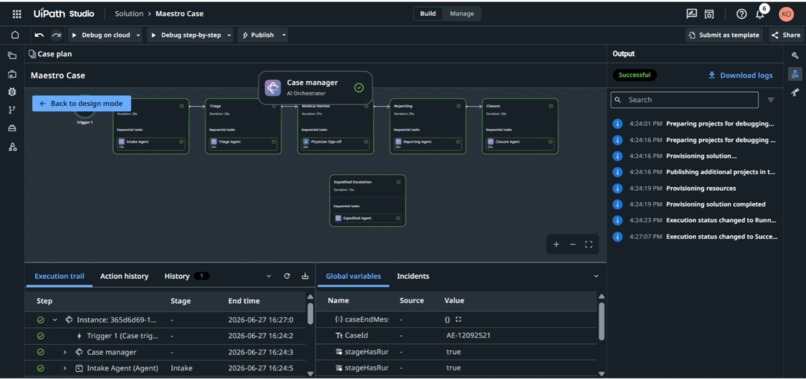This screenshot has width=806, height=379.
Task: Click the Share button
Action: coord(785,35)
